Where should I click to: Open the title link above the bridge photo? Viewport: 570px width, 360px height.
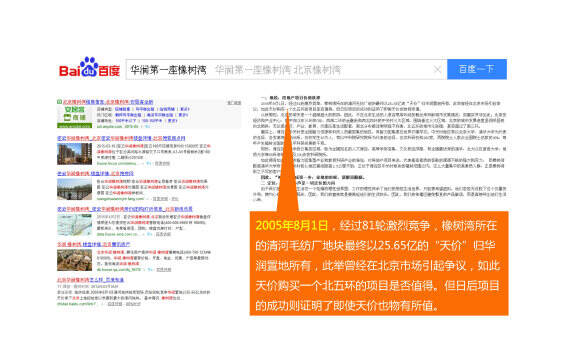click(95, 173)
